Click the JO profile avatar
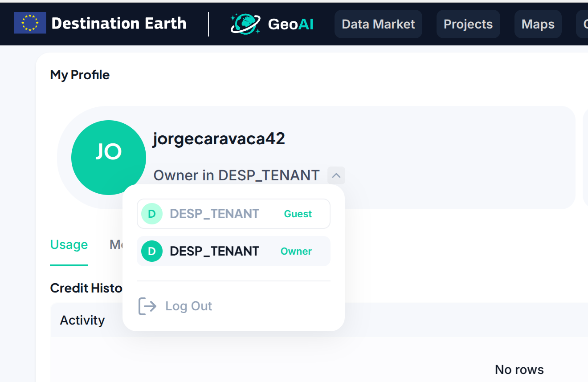The height and width of the screenshot is (382, 588). point(108,157)
